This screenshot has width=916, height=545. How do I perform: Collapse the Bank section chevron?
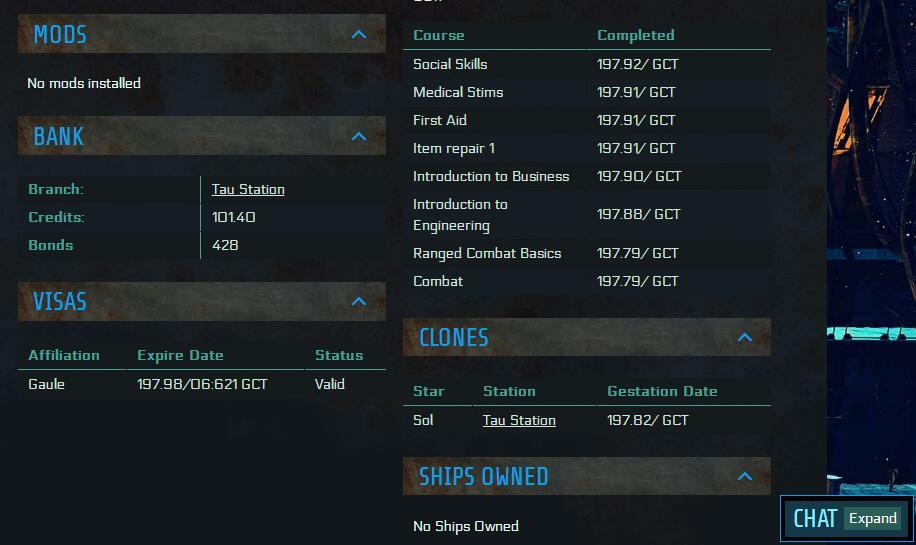(x=359, y=136)
